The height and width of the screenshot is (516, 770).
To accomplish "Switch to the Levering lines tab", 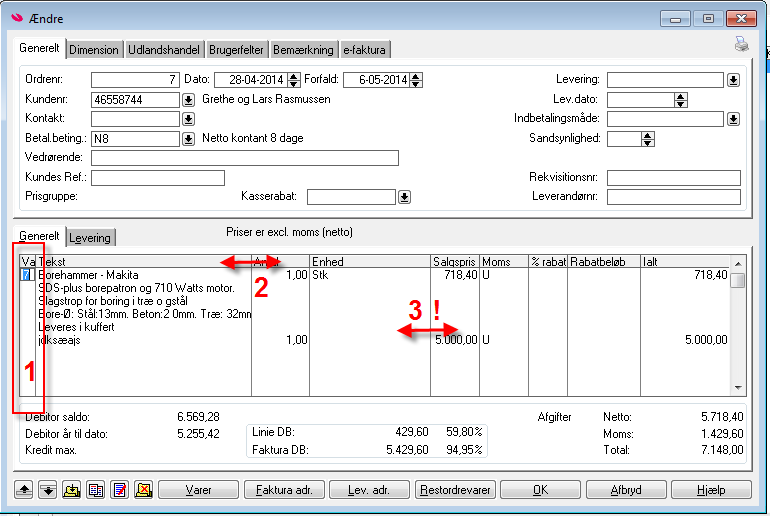I will coord(90,238).
